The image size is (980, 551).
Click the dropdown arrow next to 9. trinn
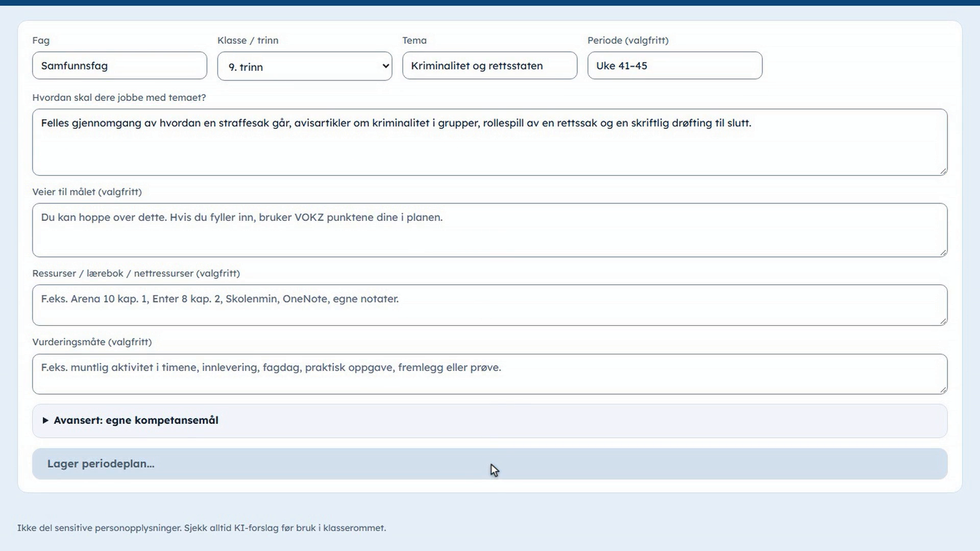point(385,66)
